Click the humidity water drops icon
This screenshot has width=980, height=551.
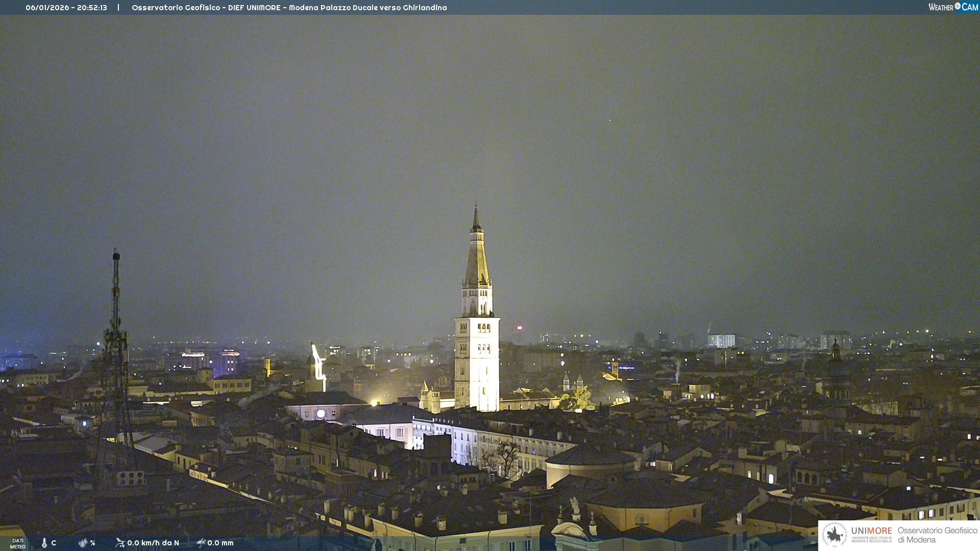83,543
